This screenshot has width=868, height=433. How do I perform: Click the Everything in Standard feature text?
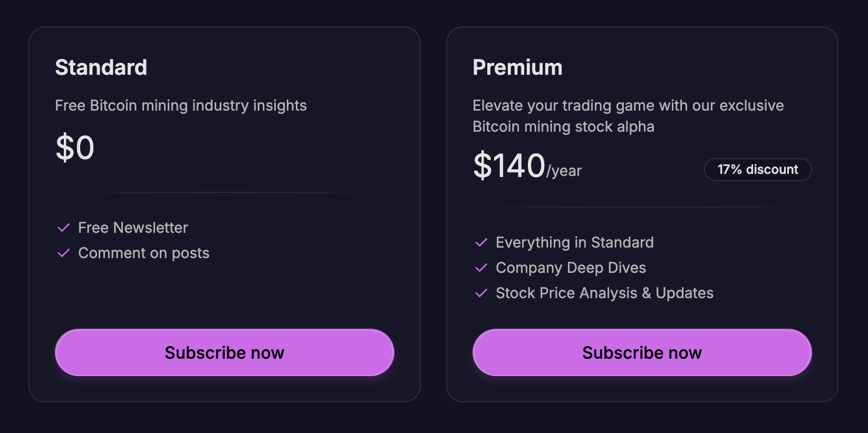tap(574, 242)
